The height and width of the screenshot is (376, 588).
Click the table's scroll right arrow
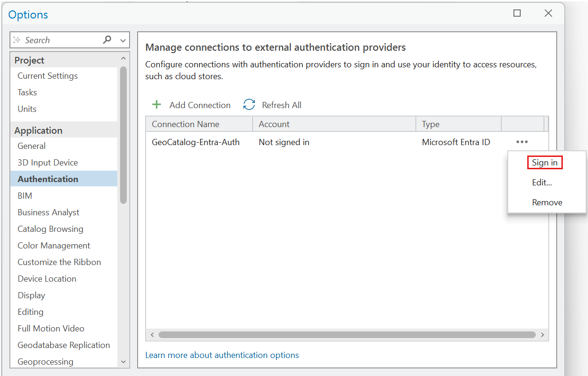pos(542,335)
